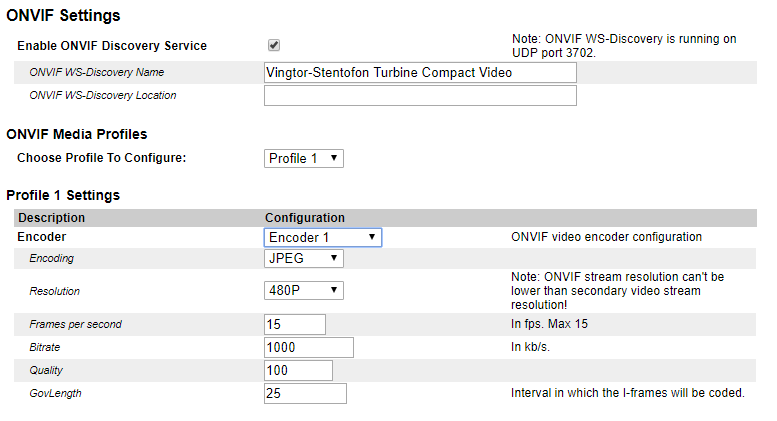
Task: Open the Profile 1 dropdown
Action: click(x=305, y=158)
